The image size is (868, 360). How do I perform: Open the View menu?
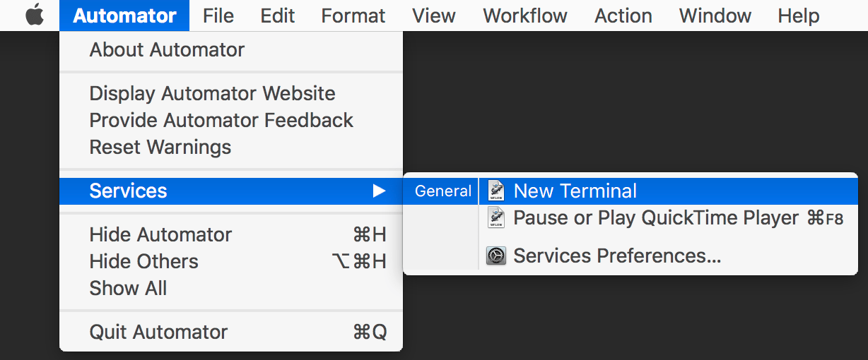click(x=434, y=16)
